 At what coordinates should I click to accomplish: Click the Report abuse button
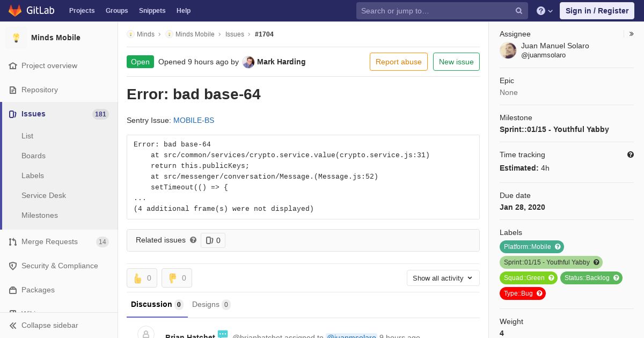click(399, 62)
